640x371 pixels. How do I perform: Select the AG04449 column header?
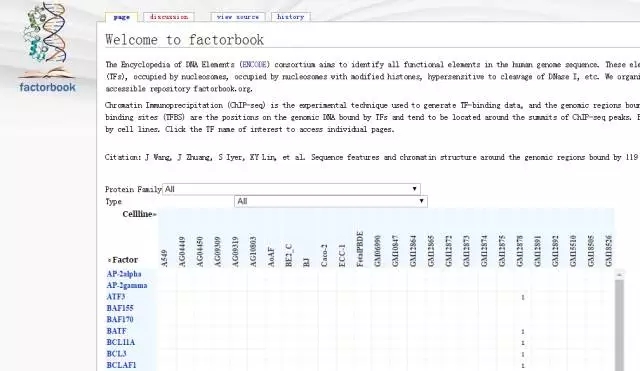[182, 252]
